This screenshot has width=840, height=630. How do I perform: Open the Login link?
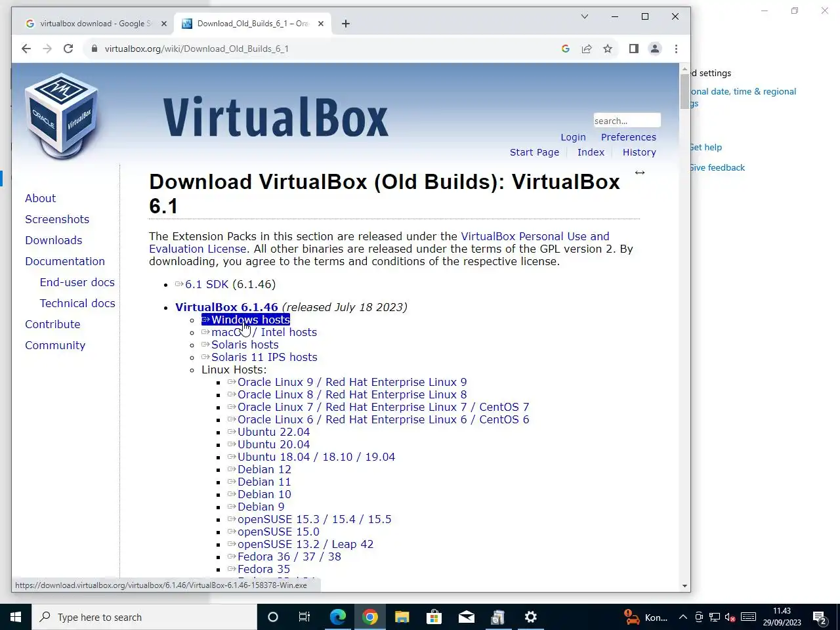pos(573,137)
